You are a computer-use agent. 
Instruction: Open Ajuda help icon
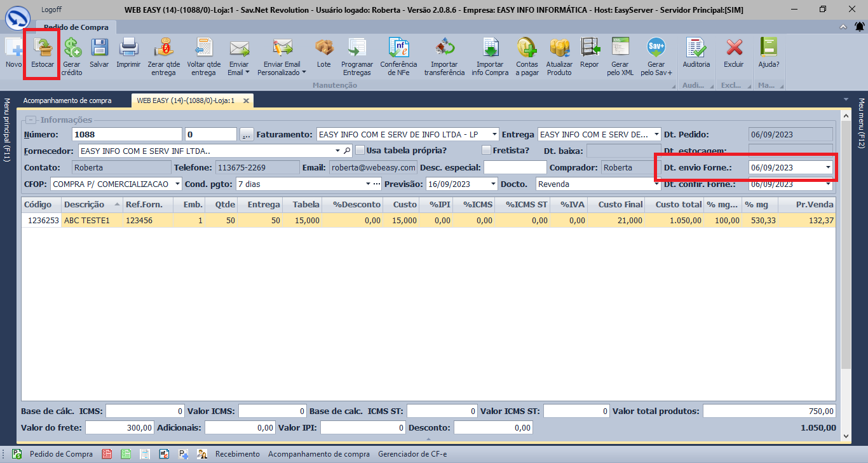[x=769, y=48]
